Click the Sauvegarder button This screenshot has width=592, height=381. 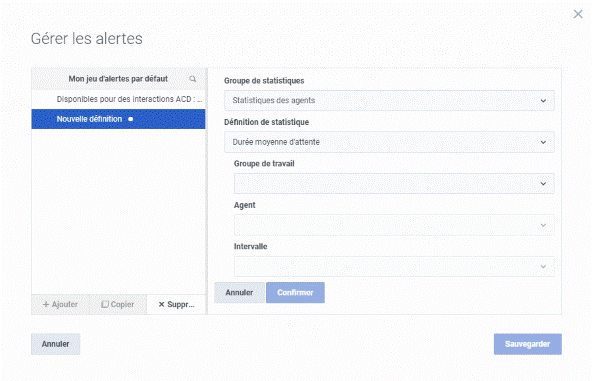pos(527,344)
